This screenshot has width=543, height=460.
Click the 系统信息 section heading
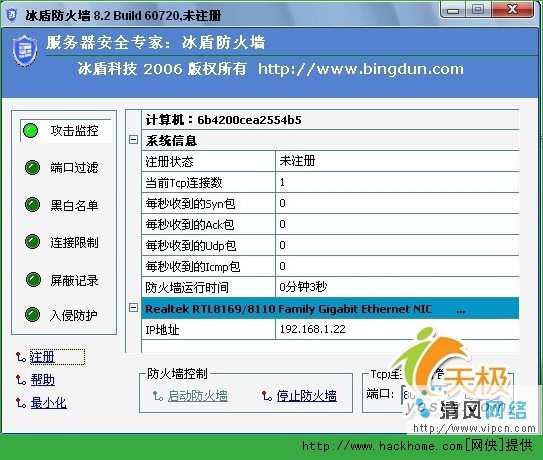[x=171, y=141]
